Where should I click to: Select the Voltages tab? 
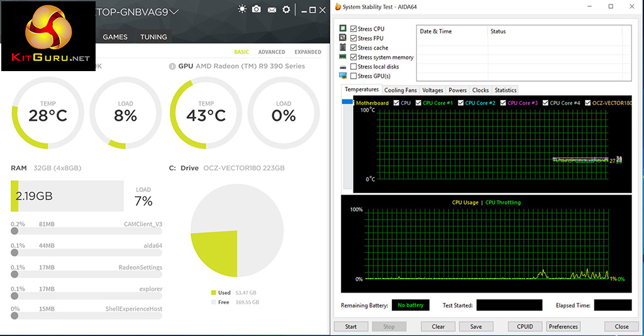click(433, 91)
